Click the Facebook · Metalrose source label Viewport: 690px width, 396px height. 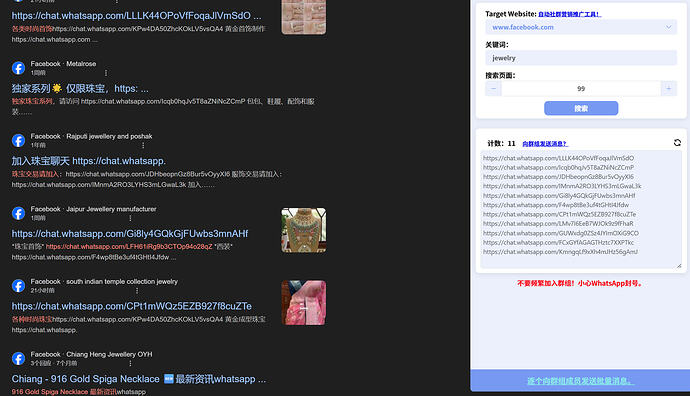pos(63,64)
